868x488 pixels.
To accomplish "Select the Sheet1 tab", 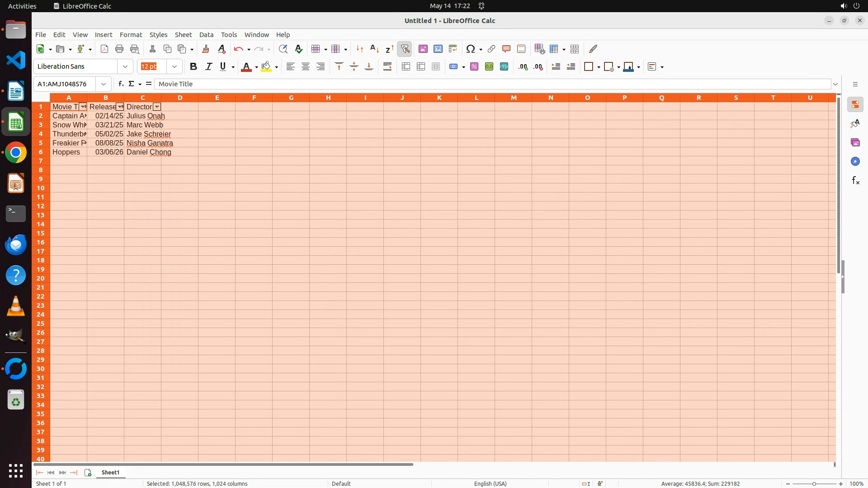I will tap(110, 472).
